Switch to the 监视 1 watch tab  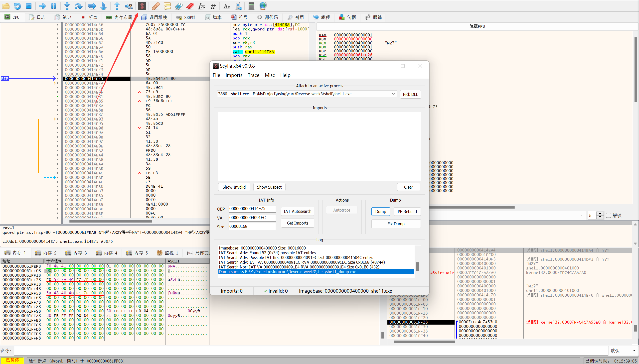[167, 253]
